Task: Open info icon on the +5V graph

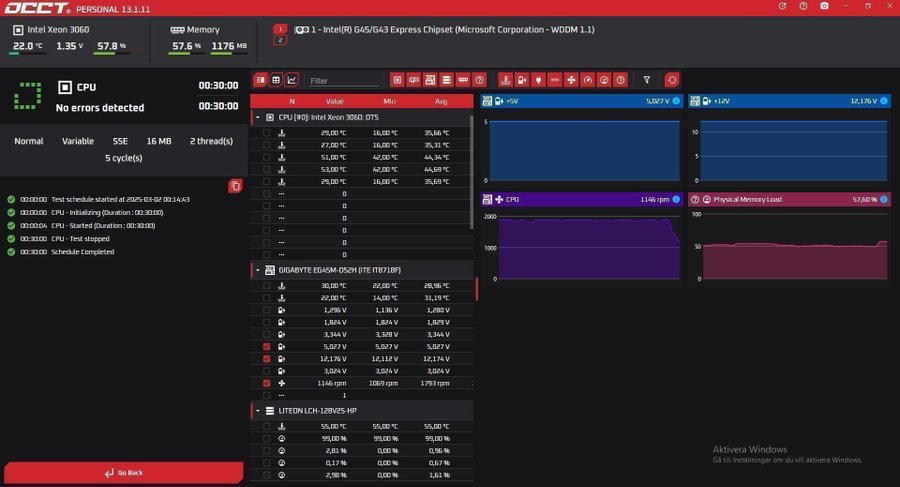Action: (x=676, y=101)
